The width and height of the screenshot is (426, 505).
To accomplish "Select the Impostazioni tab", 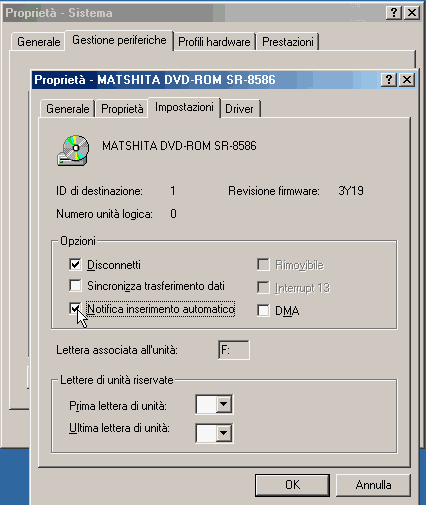I will click(184, 107).
